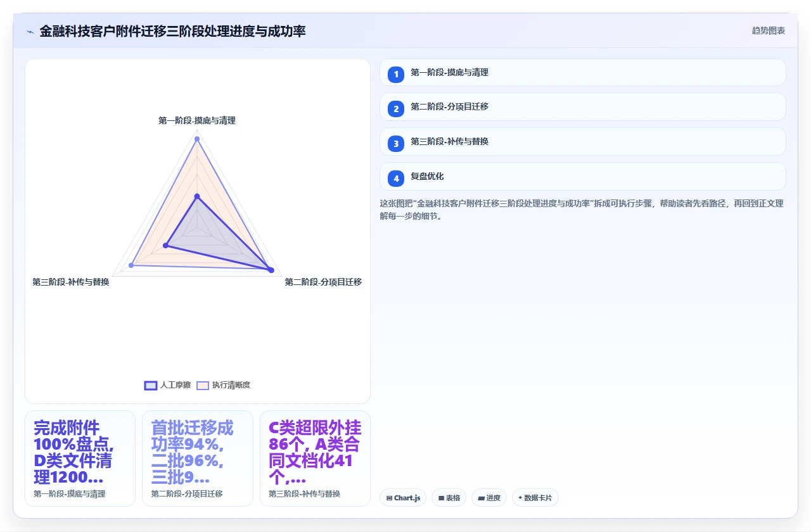Image resolution: width=811 pixels, height=532 pixels.
Task: Open data card 首批迁移成功率94%
Action: click(198, 459)
